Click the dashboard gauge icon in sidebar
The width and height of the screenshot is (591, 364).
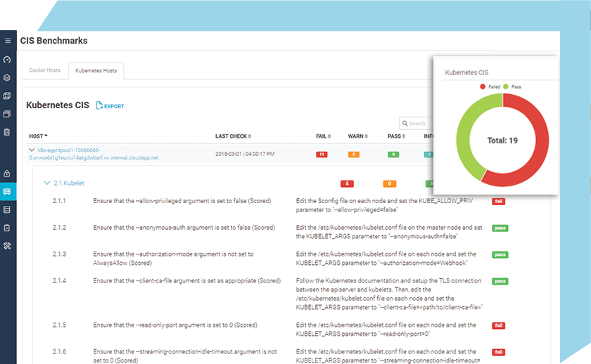(8, 60)
